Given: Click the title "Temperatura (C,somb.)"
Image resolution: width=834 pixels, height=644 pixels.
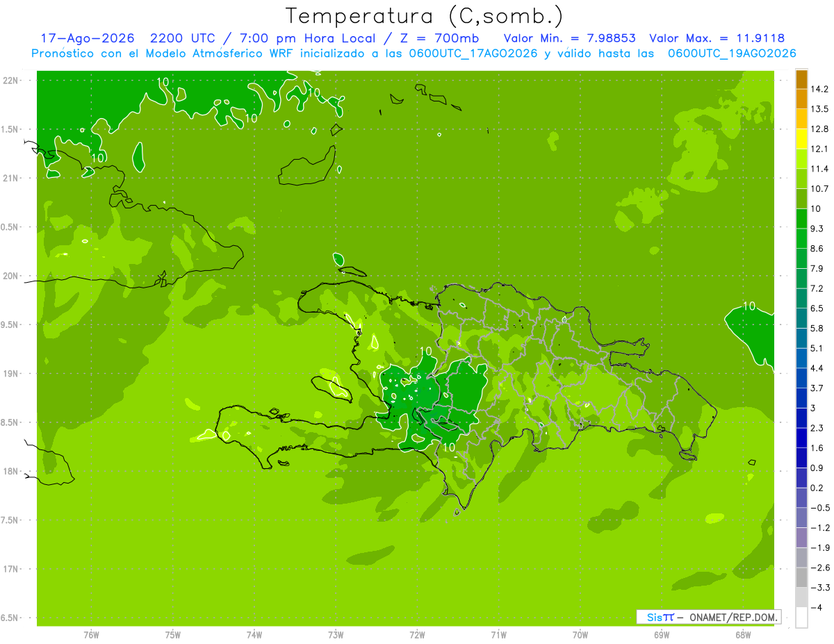Looking at the screenshot, I should [424, 15].
